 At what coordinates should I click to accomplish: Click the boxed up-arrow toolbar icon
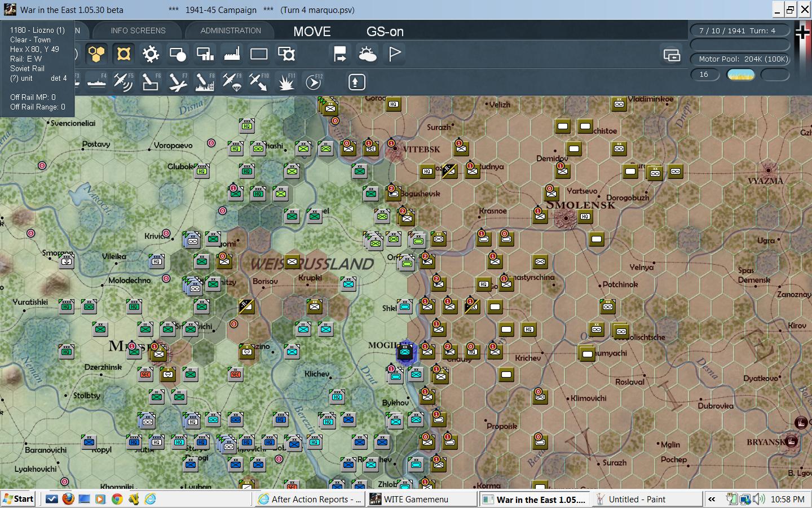pos(356,82)
